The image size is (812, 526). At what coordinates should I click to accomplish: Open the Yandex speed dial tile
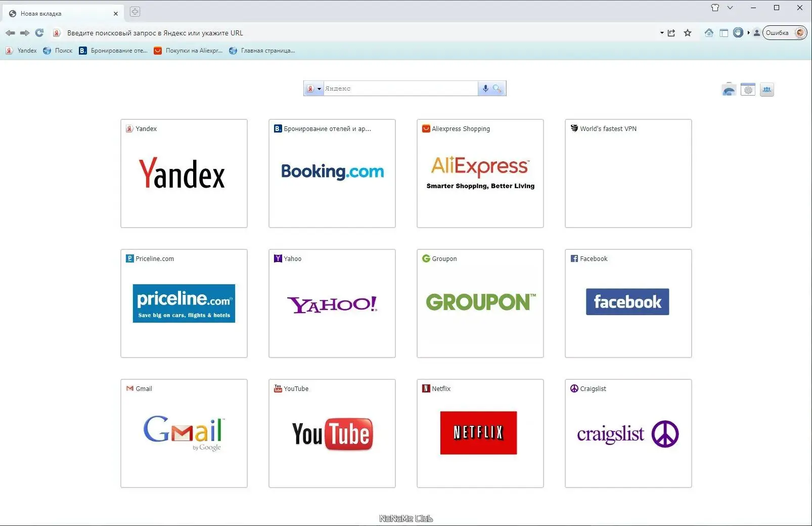[x=184, y=173]
